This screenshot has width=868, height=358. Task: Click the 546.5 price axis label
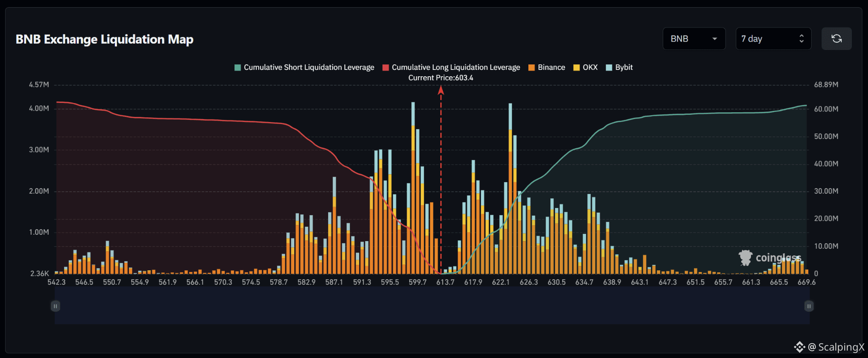[84, 282]
